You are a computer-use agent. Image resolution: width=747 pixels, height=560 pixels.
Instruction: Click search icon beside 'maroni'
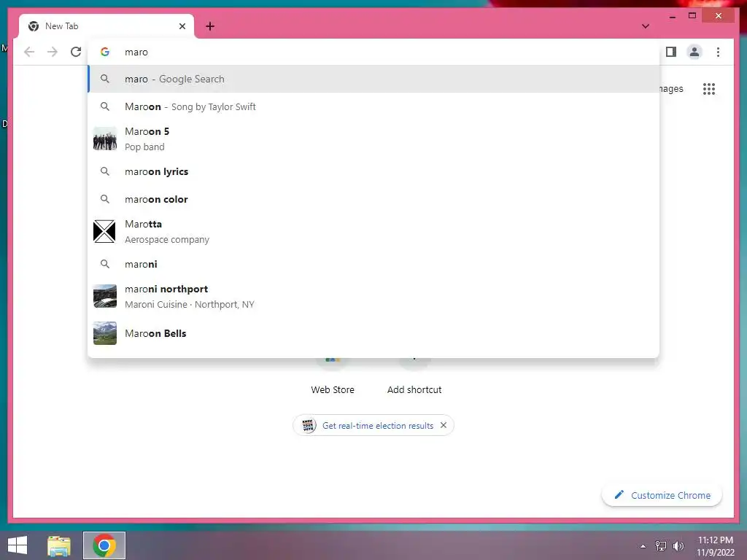point(105,263)
